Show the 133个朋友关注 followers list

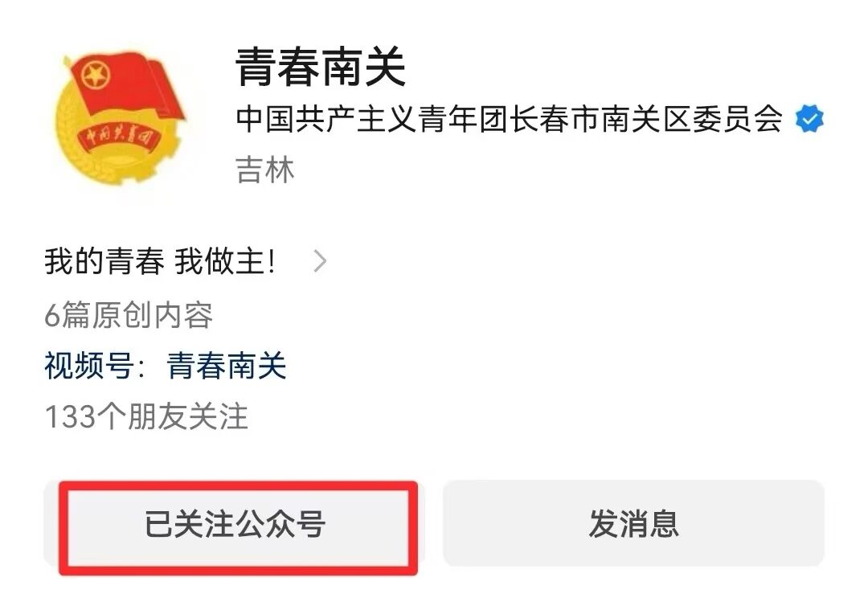click(x=146, y=416)
